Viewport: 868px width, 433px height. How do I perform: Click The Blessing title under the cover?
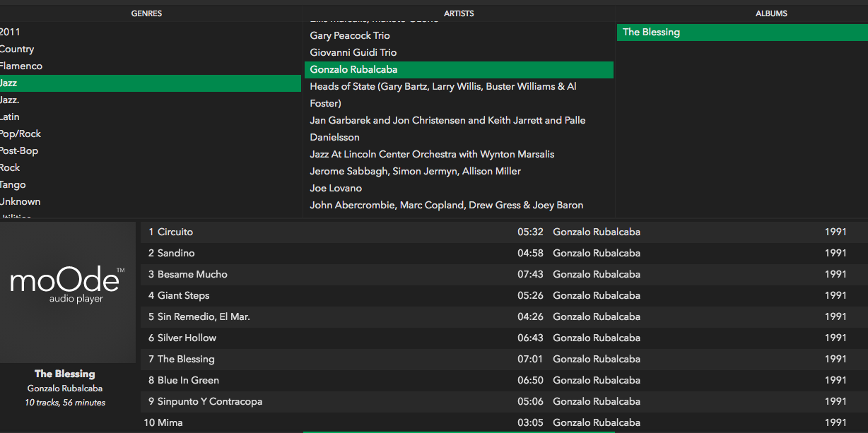(x=65, y=374)
